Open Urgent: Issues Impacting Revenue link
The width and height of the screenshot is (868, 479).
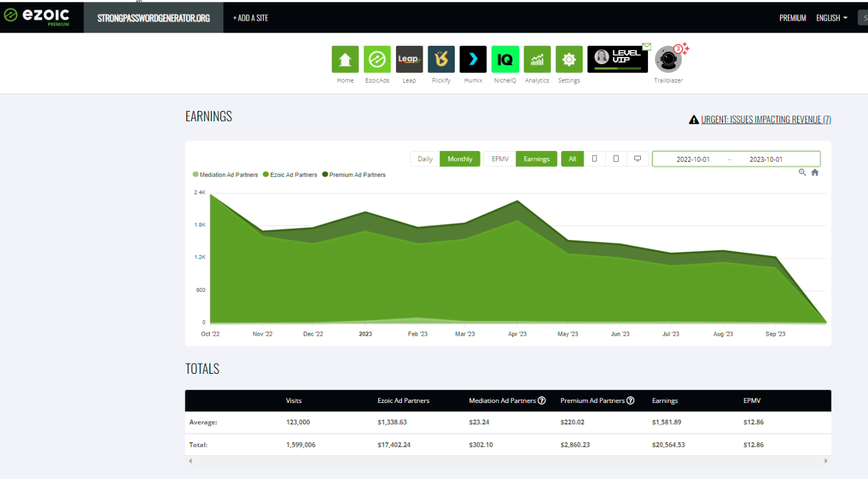click(x=766, y=119)
